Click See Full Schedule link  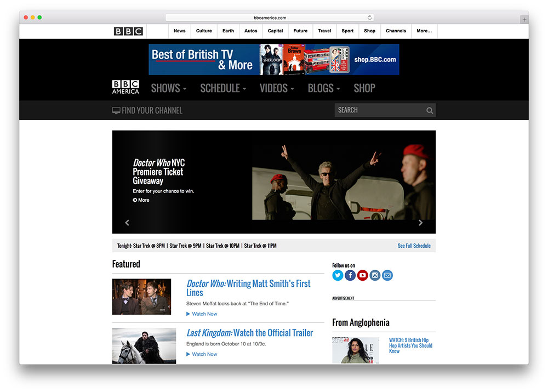[414, 246]
